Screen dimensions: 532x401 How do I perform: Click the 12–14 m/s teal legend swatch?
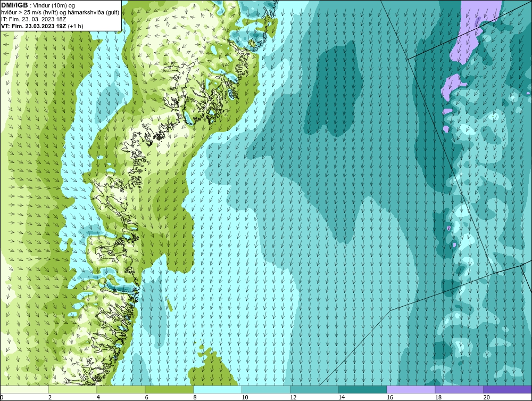(314, 389)
